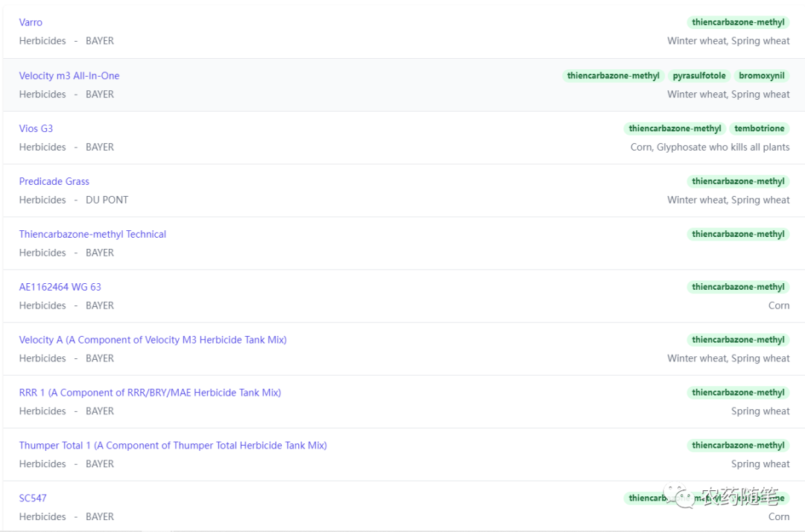The image size is (805, 532).
Task: Click thiencarbazone-methyl tag in RRR 1 row
Action: pyautogui.click(x=738, y=393)
